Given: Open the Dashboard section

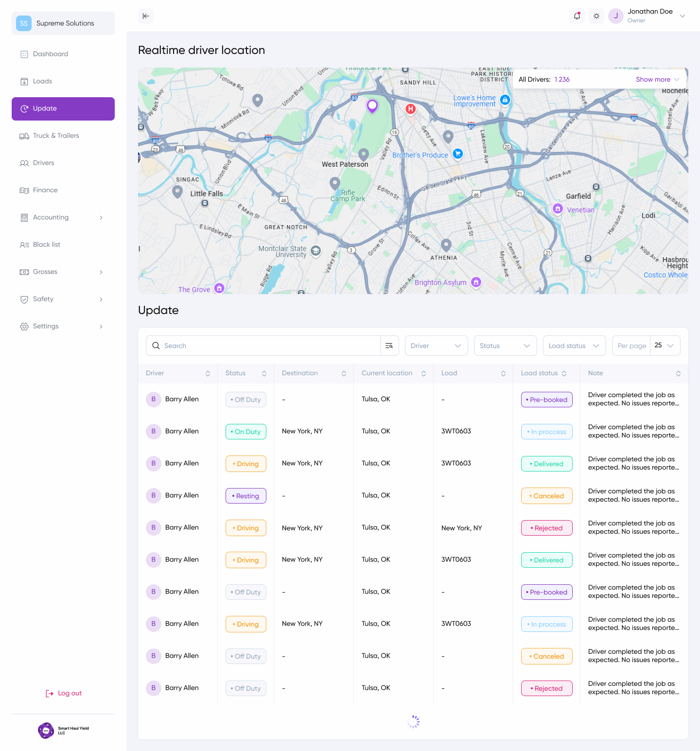Looking at the screenshot, I should [50, 54].
